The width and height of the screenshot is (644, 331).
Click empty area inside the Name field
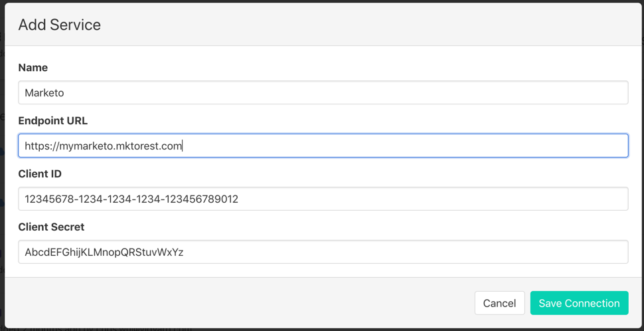pos(398,93)
